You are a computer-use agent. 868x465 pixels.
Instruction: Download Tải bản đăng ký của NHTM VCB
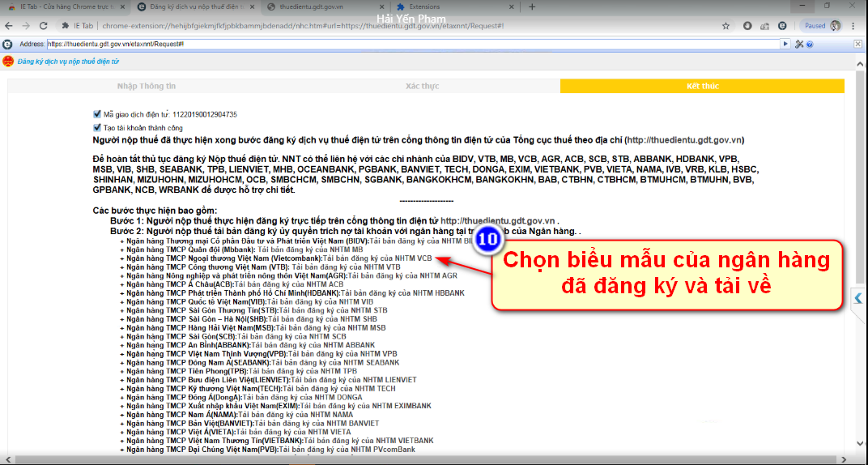377,258
